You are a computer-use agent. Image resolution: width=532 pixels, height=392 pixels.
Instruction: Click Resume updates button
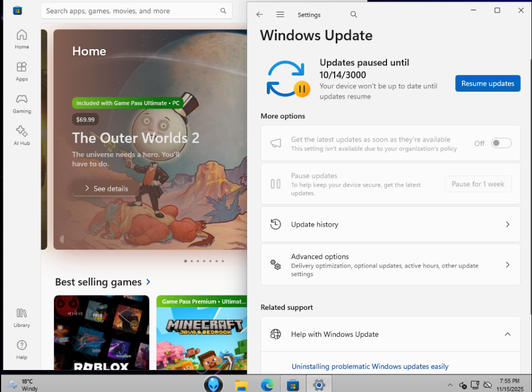(x=487, y=83)
